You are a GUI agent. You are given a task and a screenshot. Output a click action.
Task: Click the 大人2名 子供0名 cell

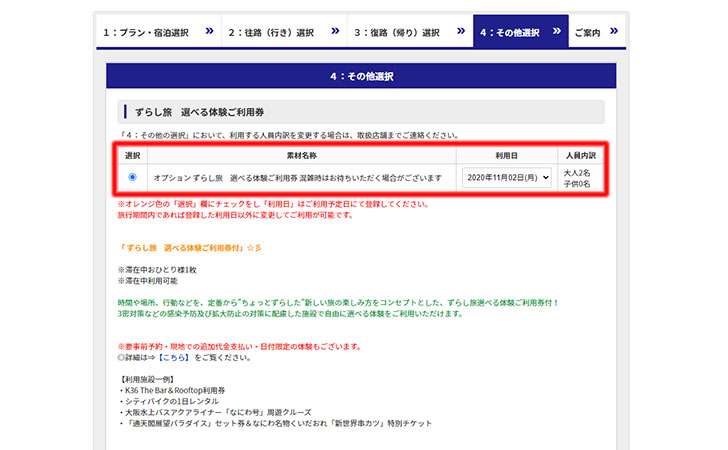pyautogui.click(x=581, y=178)
